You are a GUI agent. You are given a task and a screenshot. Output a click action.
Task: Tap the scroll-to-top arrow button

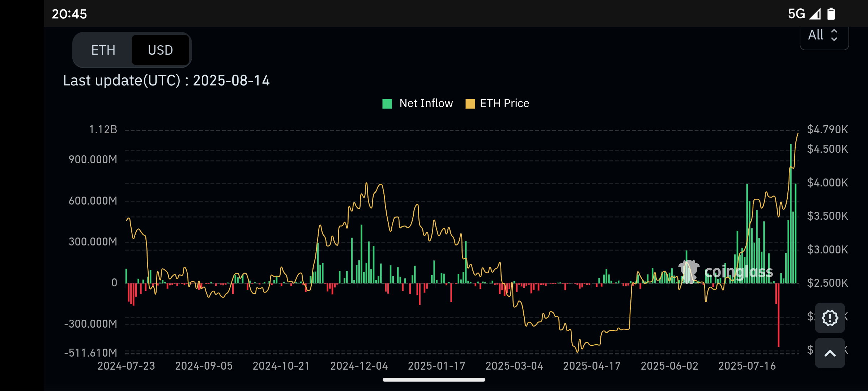pos(830,353)
